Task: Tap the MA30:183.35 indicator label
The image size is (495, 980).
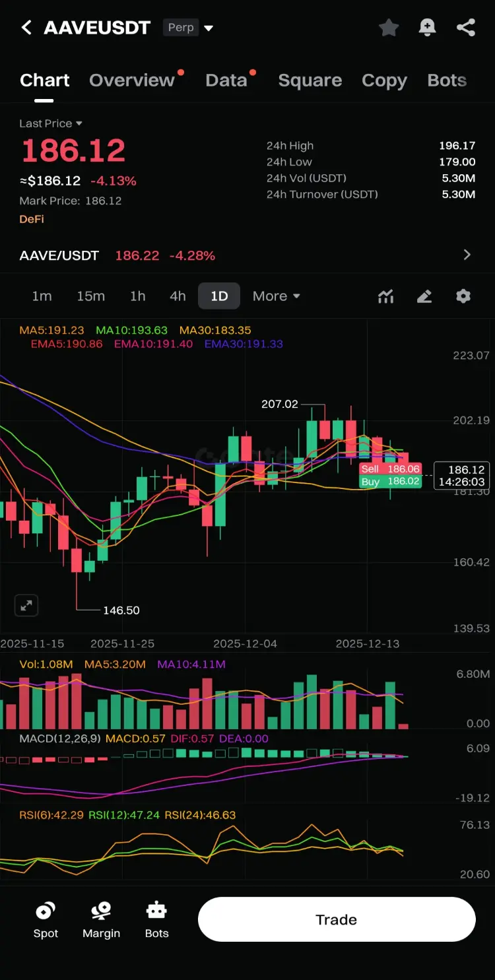Action: pyautogui.click(x=215, y=330)
